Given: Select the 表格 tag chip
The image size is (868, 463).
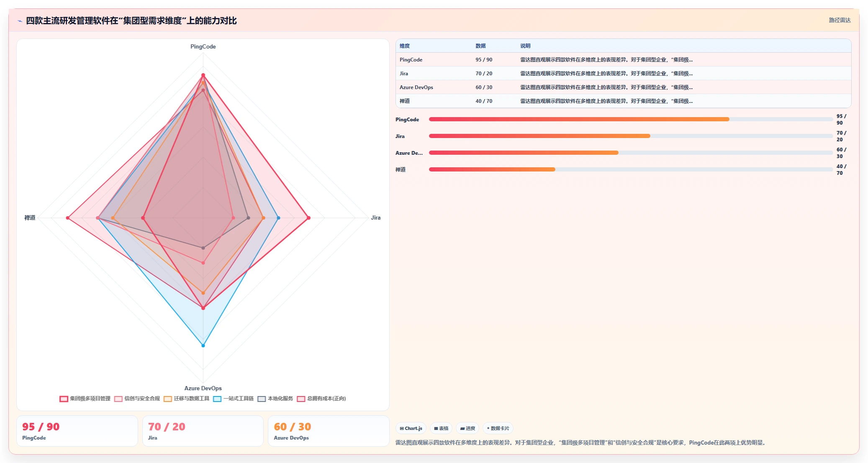Looking at the screenshot, I should click(x=441, y=428).
